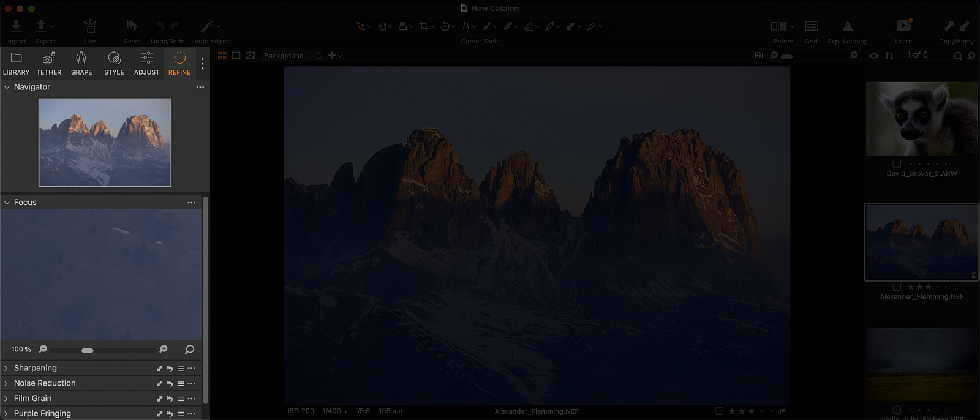
Task: Click the Import icon
Action: point(16,26)
